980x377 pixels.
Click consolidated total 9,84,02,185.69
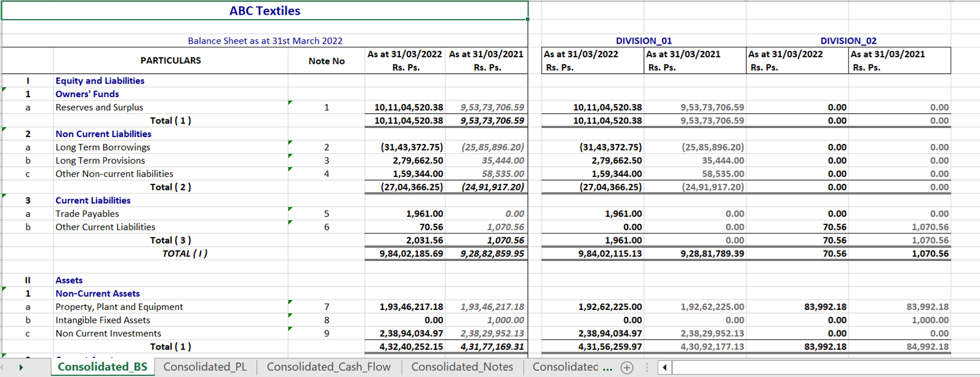[x=411, y=253]
